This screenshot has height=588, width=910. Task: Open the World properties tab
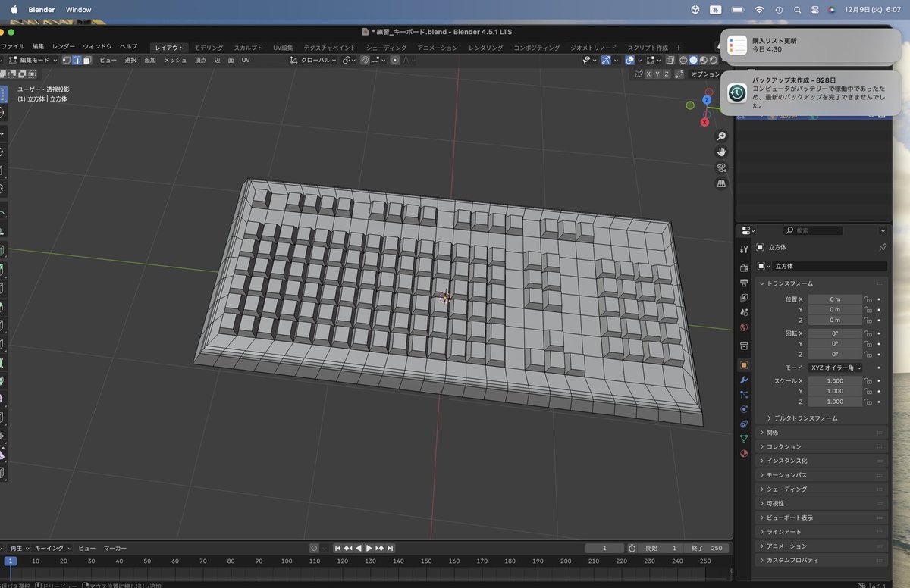743,327
